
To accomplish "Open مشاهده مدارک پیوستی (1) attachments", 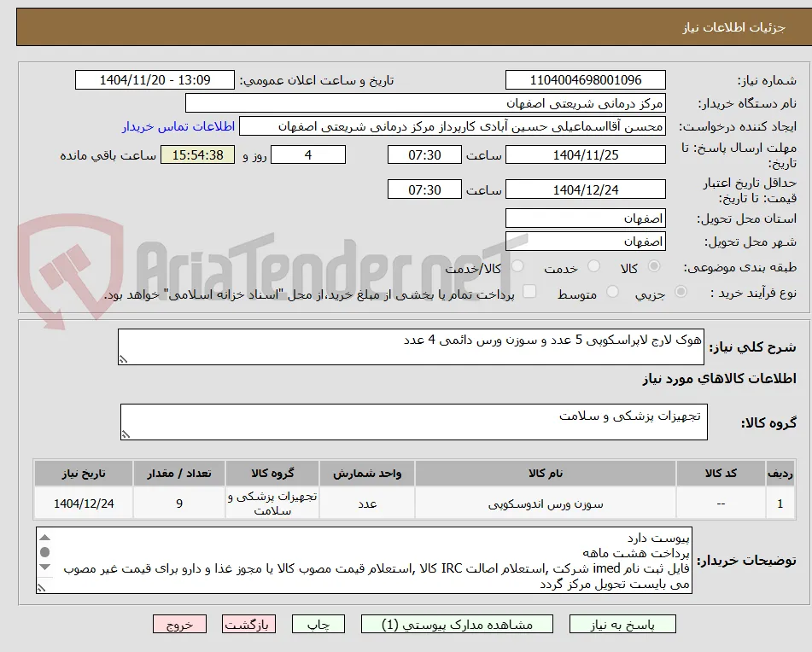I will (x=457, y=624).
